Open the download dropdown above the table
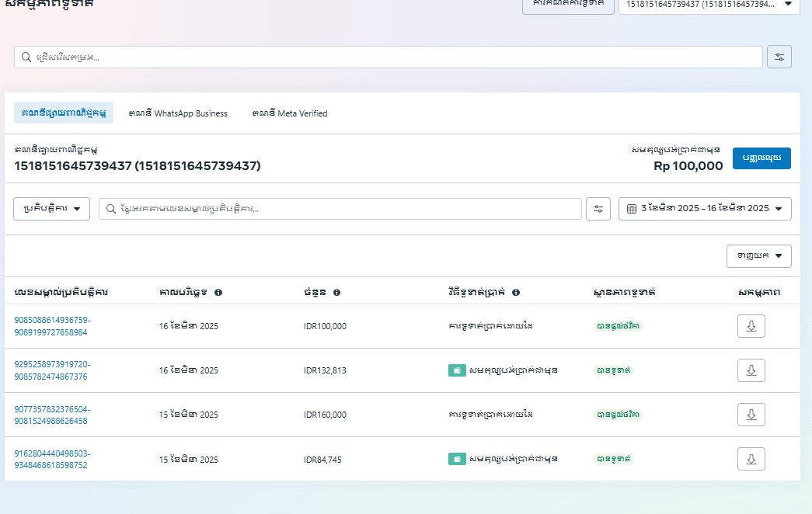Screen dimensions: 812x514 tap(758, 256)
